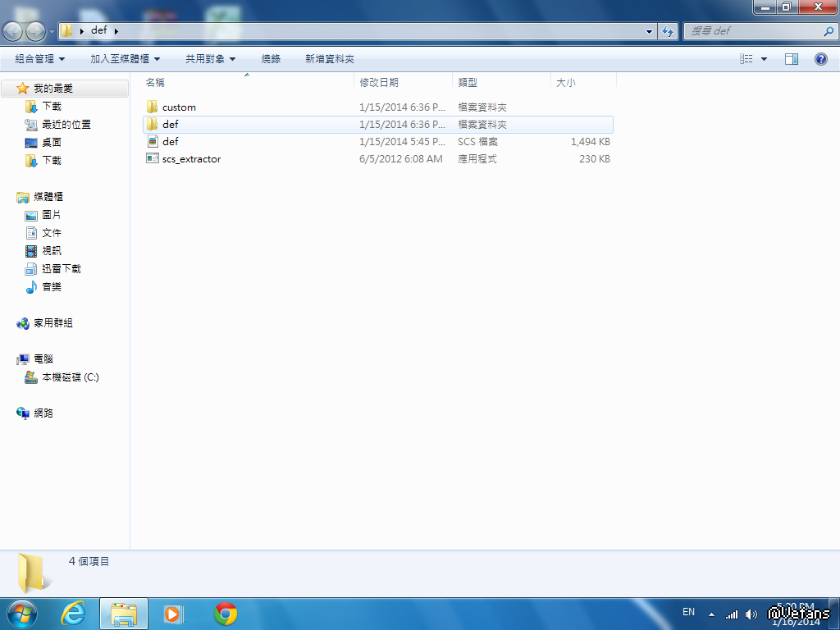Screen dimensions: 840x630
Task: Click the magnifier search icon
Action: pos(829,31)
